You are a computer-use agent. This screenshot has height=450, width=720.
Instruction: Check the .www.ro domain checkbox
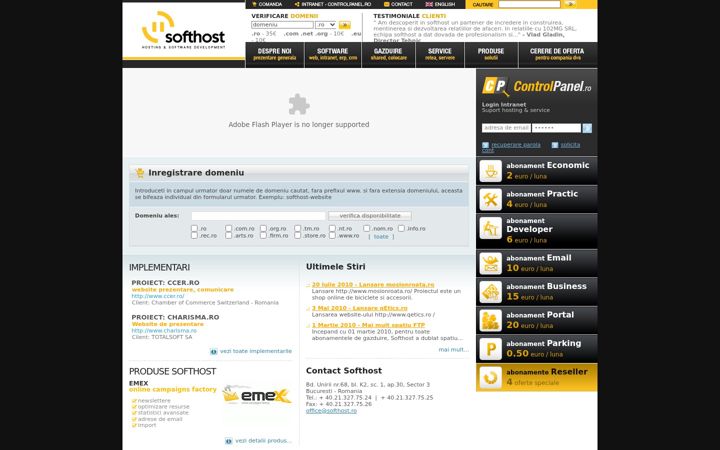[332, 236]
